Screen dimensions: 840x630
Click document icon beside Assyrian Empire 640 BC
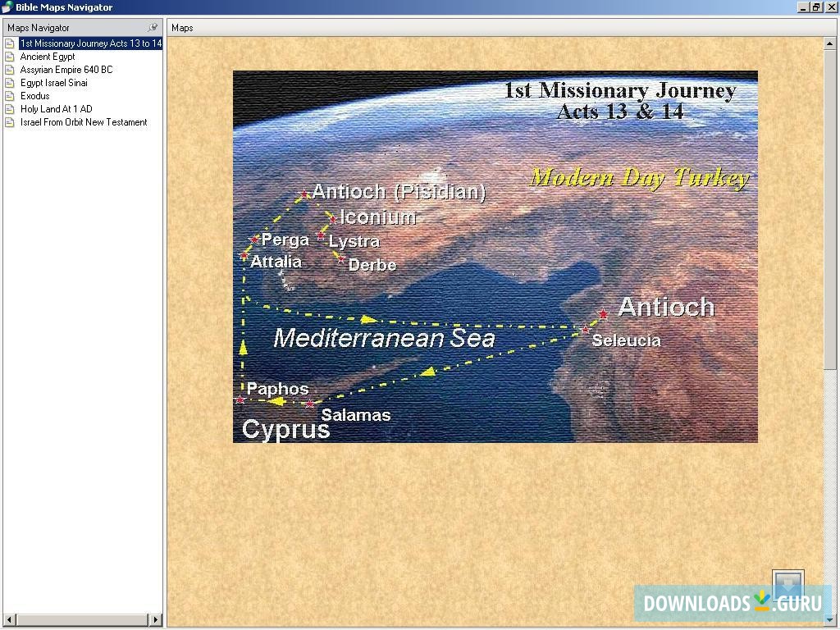click(10, 70)
